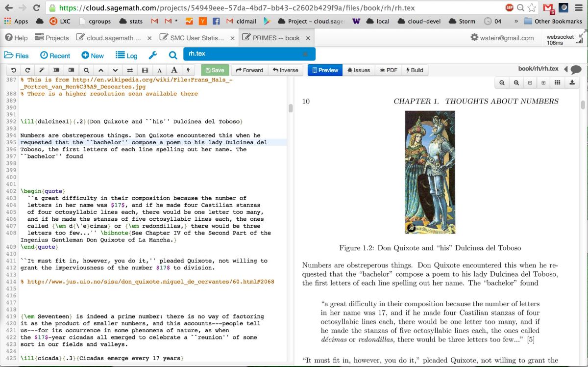Zoom out the PDF preview
Image resolution: width=588 pixels, height=367 pixels.
(502, 83)
